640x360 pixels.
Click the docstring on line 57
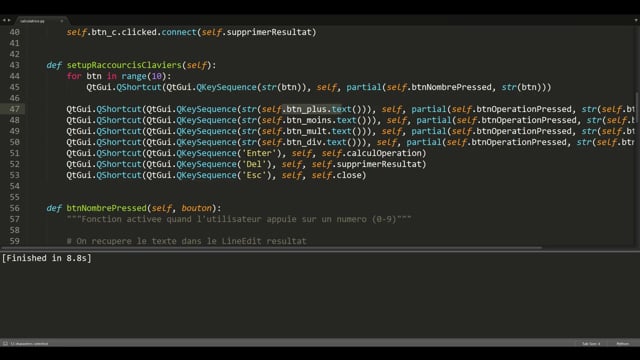[239, 219]
